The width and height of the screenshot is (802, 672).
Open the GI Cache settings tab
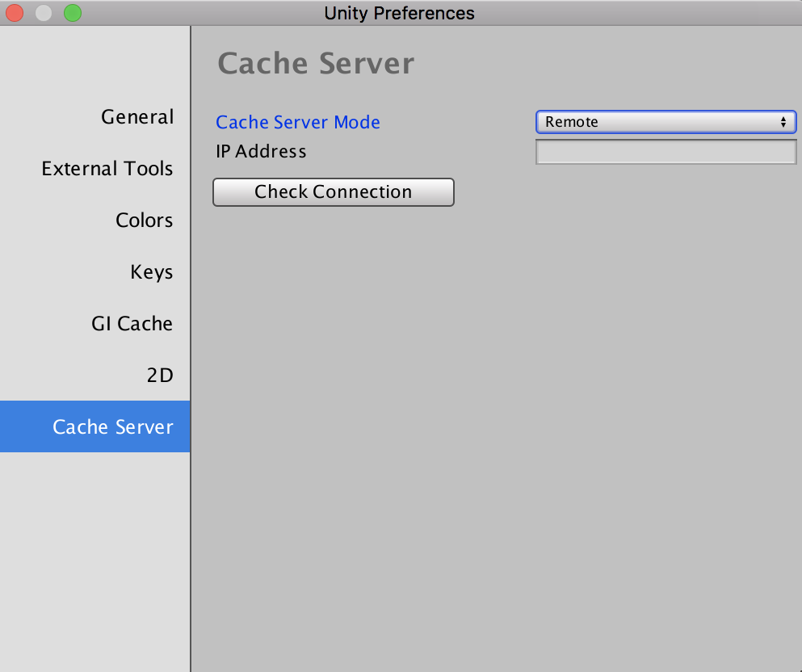pos(132,324)
